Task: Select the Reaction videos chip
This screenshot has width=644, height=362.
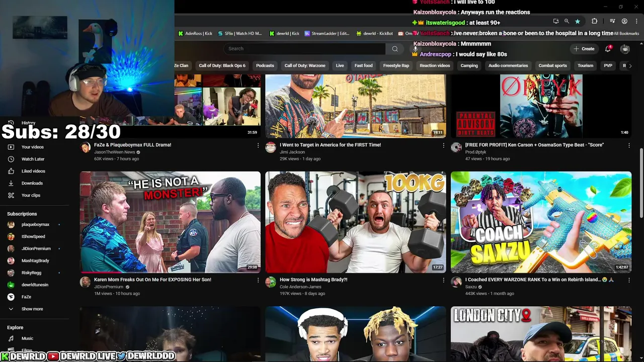Action: [x=435, y=66]
